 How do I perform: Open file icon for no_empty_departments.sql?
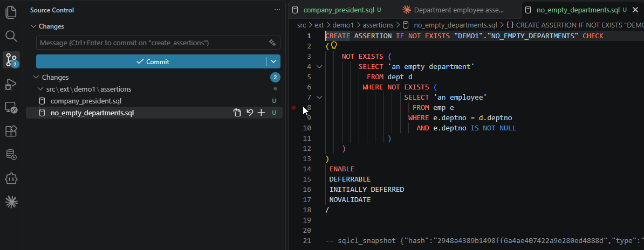click(x=237, y=113)
